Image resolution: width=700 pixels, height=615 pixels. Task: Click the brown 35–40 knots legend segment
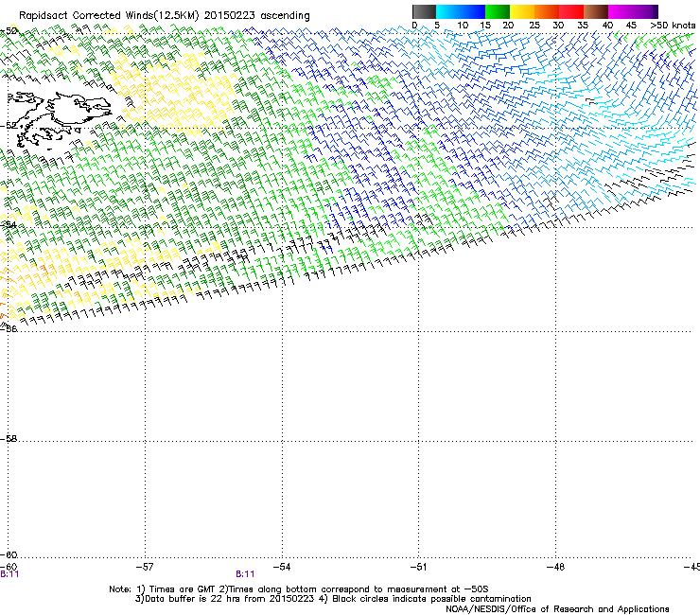[596, 11]
